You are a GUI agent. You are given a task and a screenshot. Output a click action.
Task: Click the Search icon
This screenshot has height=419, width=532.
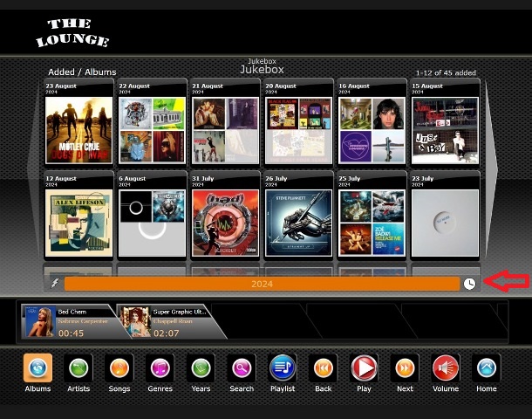pyautogui.click(x=242, y=368)
